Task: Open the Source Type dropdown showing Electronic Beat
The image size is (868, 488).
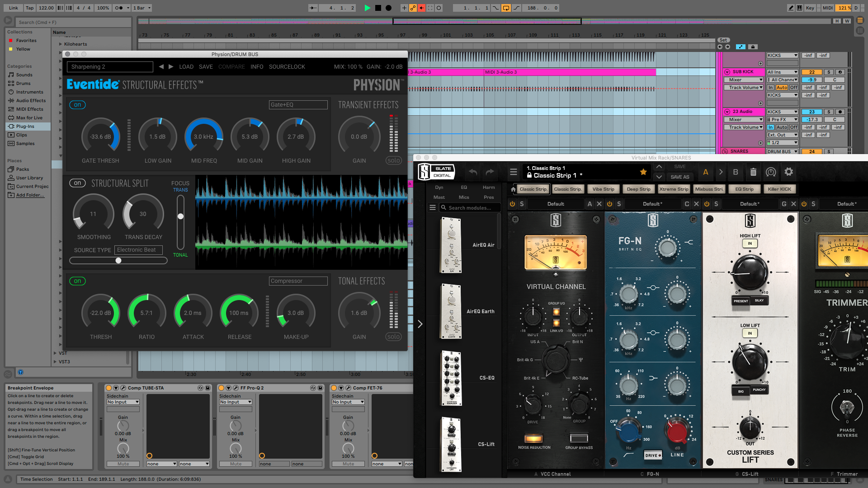Action: tap(137, 249)
